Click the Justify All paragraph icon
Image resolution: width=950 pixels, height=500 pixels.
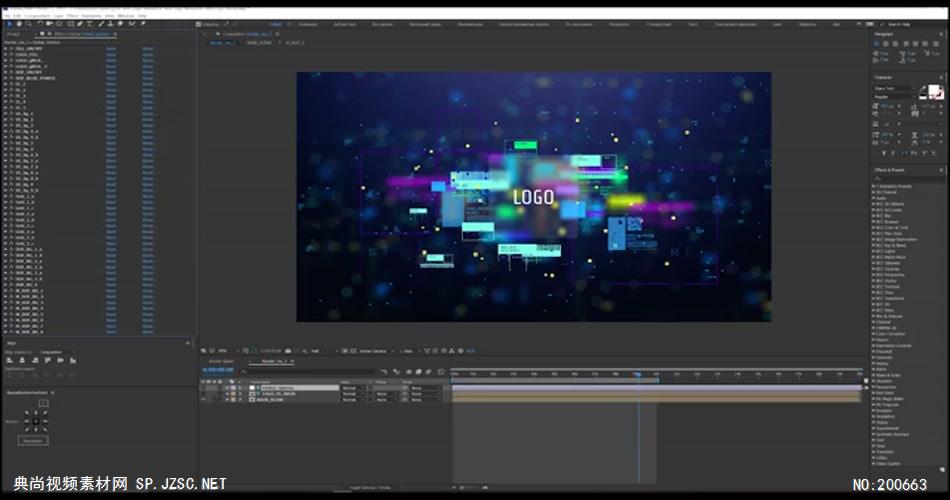(936, 44)
